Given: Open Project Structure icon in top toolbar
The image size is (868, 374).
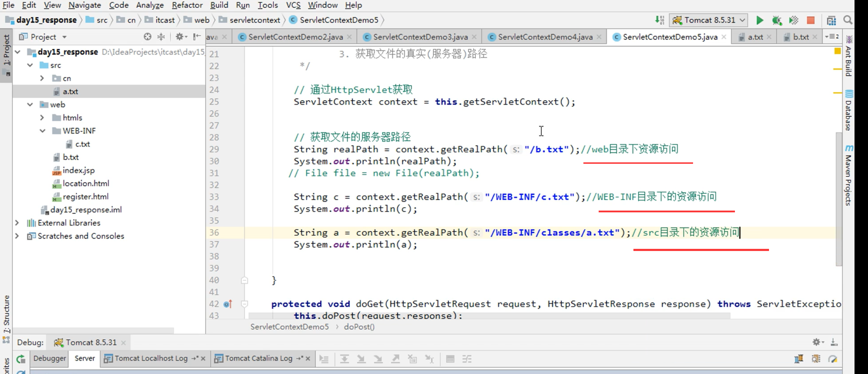Looking at the screenshot, I should [831, 20].
